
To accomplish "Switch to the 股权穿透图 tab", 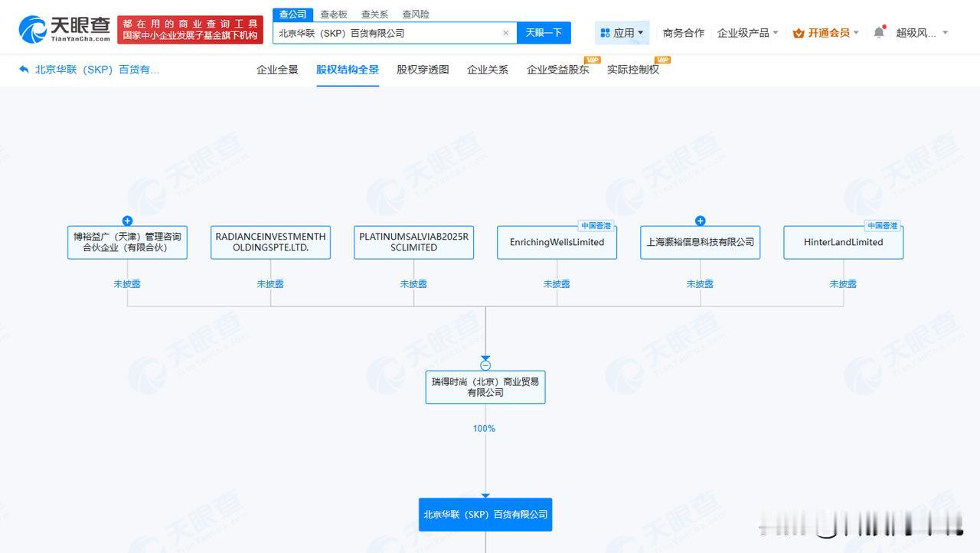I will coord(423,70).
